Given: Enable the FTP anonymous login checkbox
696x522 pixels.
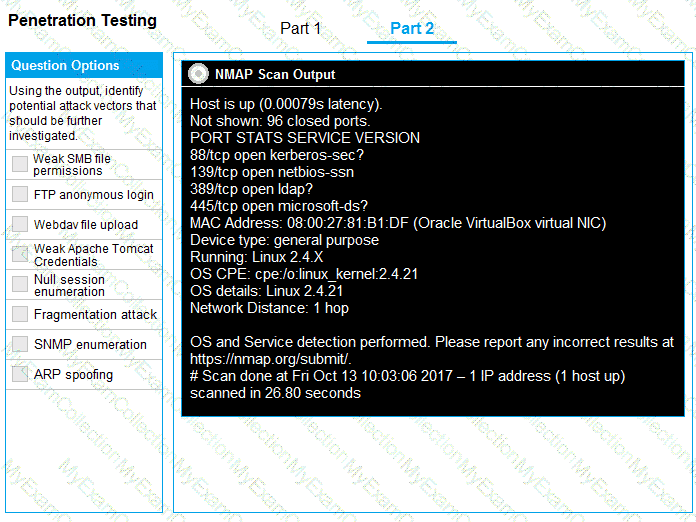Looking at the screenshot, I should [20, 194].
